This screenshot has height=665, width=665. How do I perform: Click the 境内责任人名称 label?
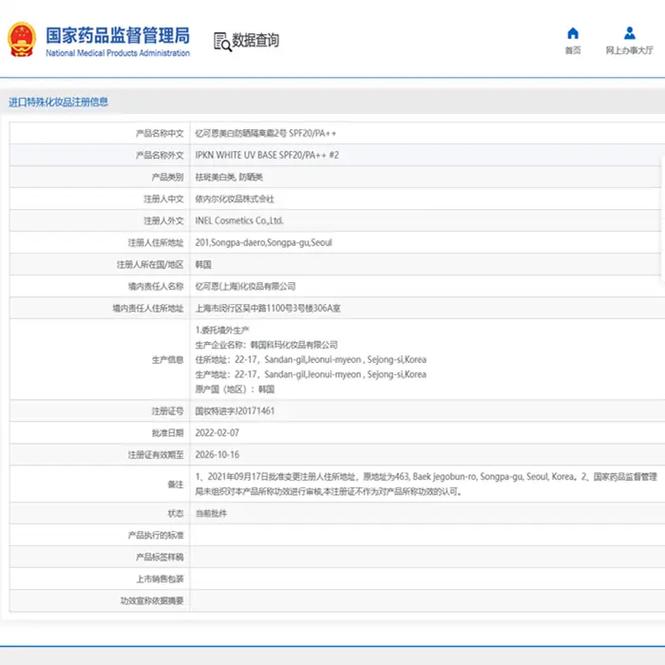point(156,286)
